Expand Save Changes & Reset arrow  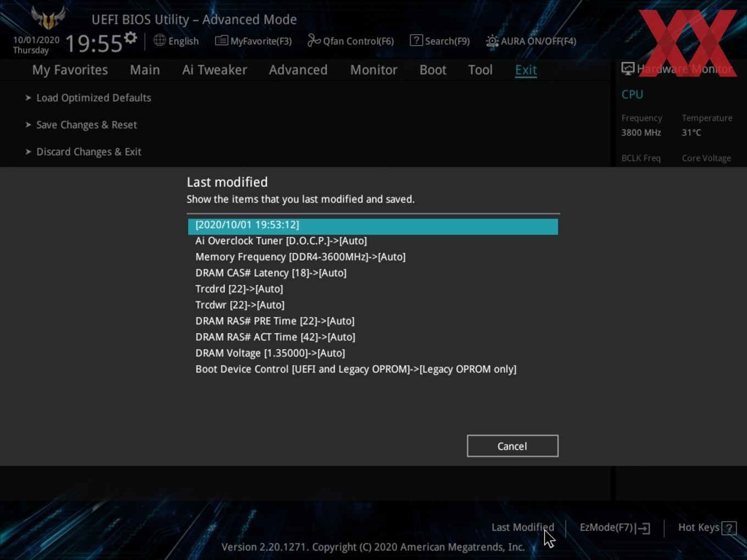[x=28, y=125]
